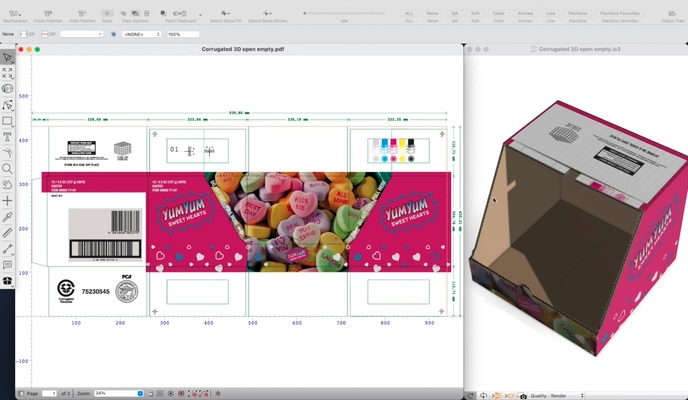The height and width of the screenshot is (400, 688).
Task: Click the rotate view icon in 3D window
Action: (483, 396)
